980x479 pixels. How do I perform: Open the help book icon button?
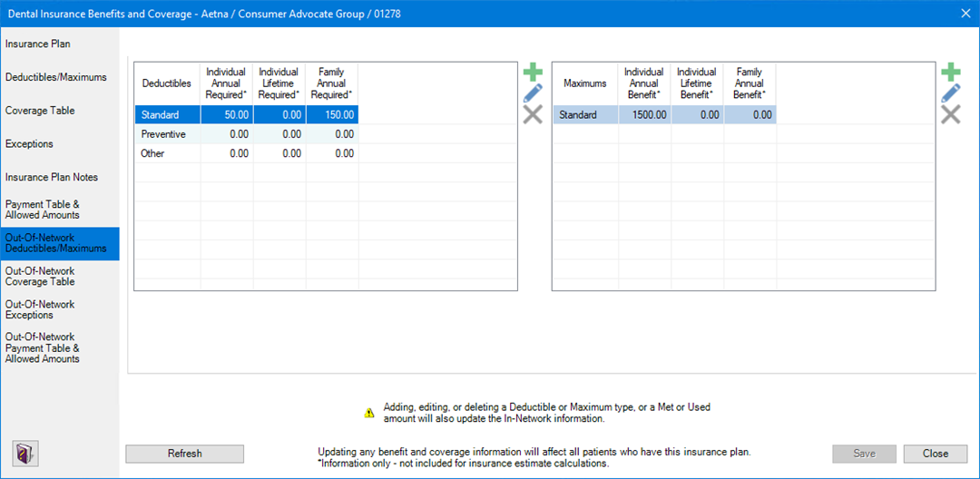tap(25, 454)
